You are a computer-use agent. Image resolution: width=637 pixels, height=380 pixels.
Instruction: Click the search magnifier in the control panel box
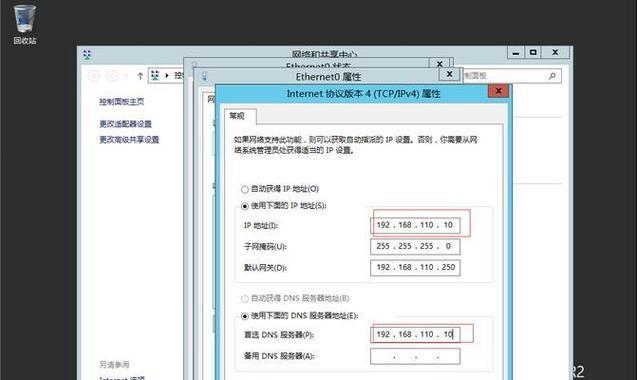552,76
